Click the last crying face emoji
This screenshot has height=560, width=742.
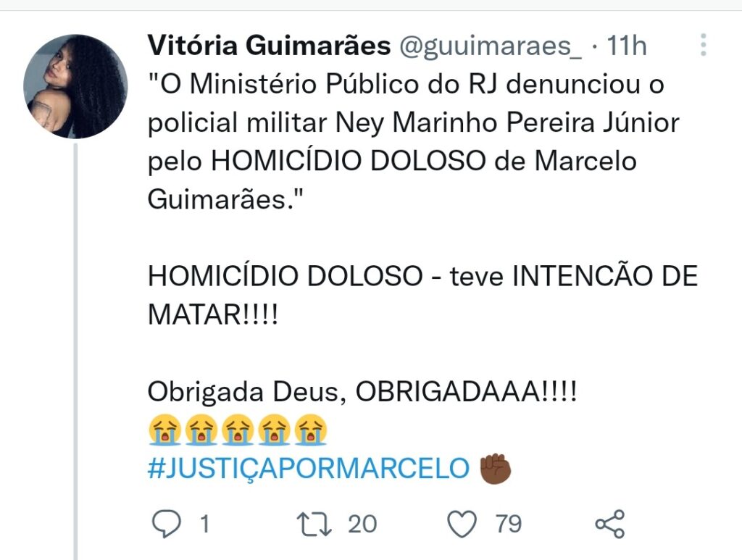pyautogui.click(x=310, y=430)
